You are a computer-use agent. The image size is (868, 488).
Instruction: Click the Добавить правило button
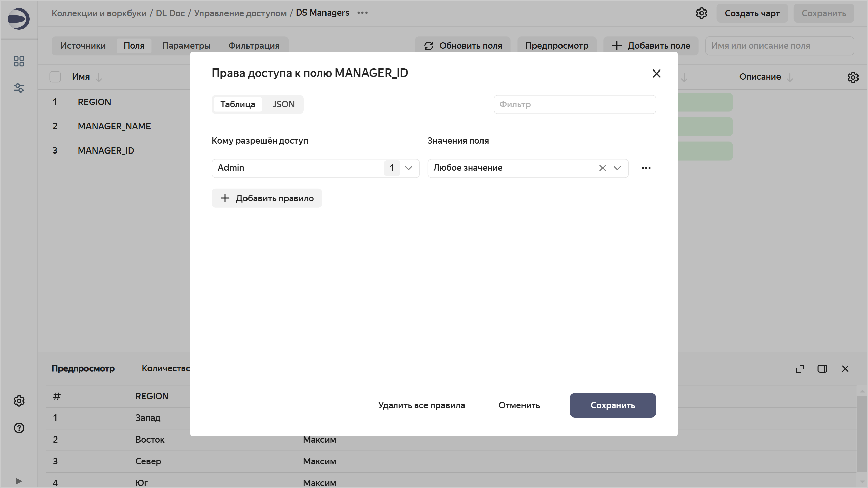[x=267, y=198]
